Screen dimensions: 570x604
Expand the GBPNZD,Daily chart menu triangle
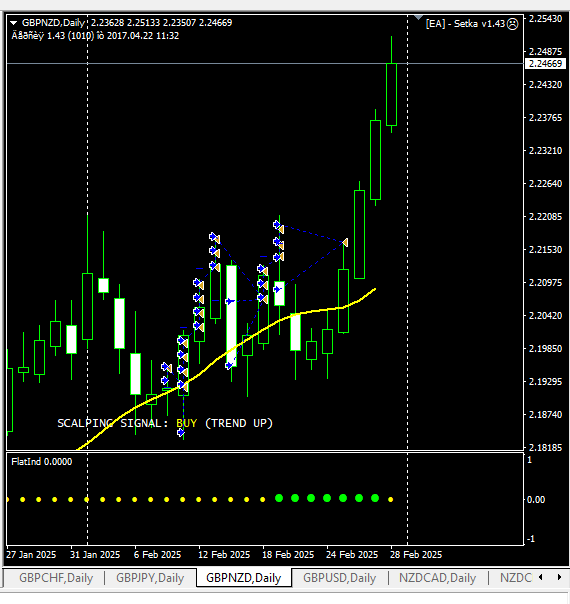coord(13,23)
